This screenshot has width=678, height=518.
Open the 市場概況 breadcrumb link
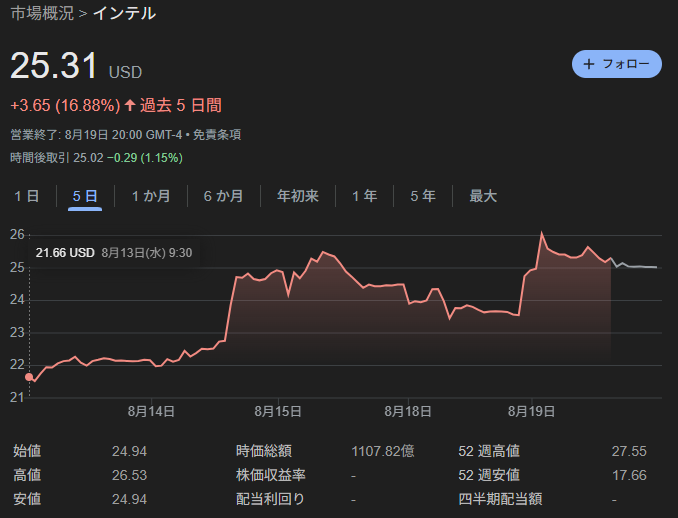pos(42,13)
